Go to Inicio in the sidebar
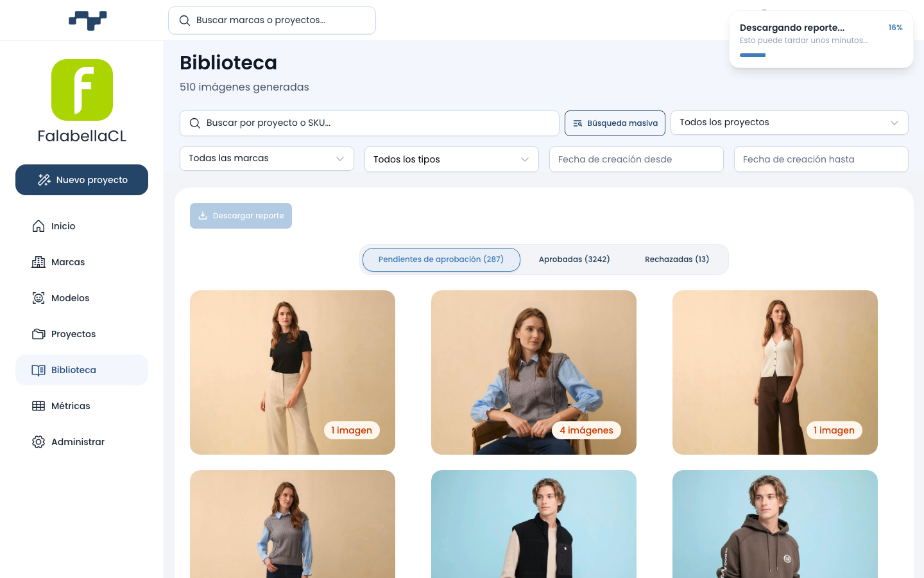Viewport: 924px width, 578px height. [81, 226]
